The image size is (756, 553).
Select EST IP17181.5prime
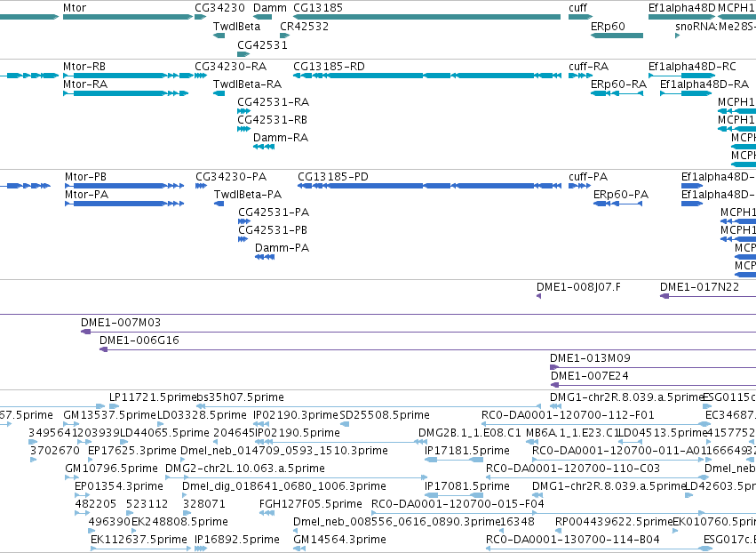pyautogui.click(x=454, y=460)
